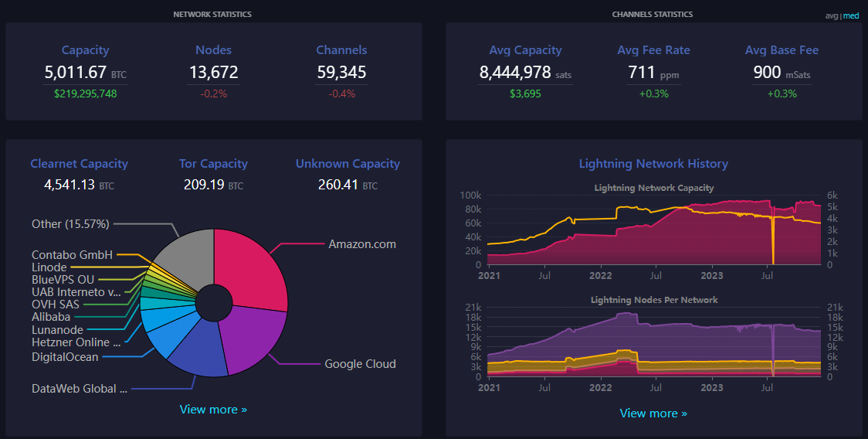Click the Linode chart label
Viewport: 868px width, 439px height.
pos(49,267)
